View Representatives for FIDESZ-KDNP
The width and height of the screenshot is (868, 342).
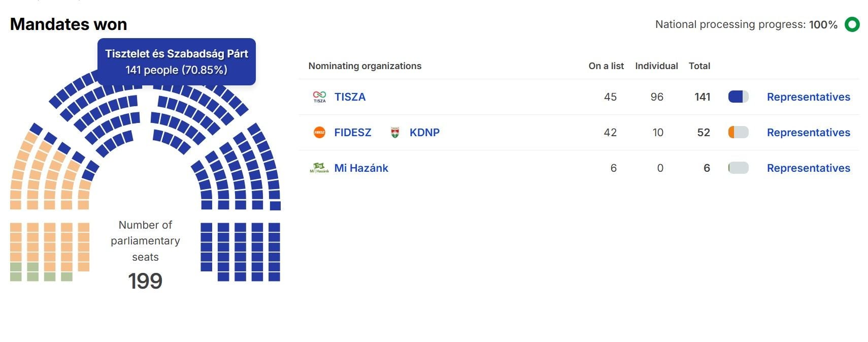point(808,133)
